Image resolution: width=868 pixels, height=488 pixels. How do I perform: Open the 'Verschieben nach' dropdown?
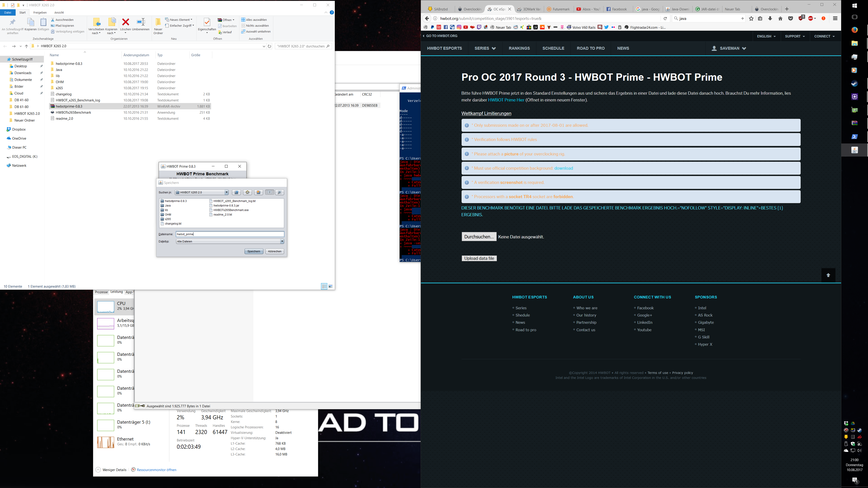coord(96,26)
